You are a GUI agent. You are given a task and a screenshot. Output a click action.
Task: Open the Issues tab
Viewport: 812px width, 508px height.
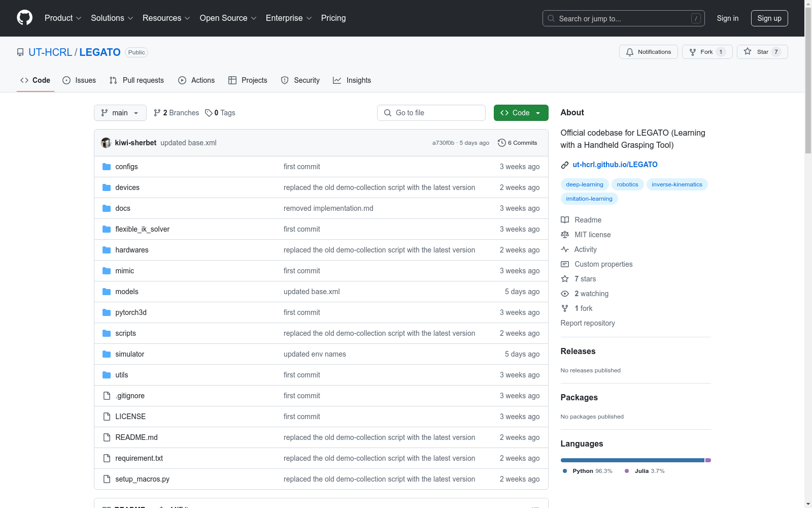(79, 80)
